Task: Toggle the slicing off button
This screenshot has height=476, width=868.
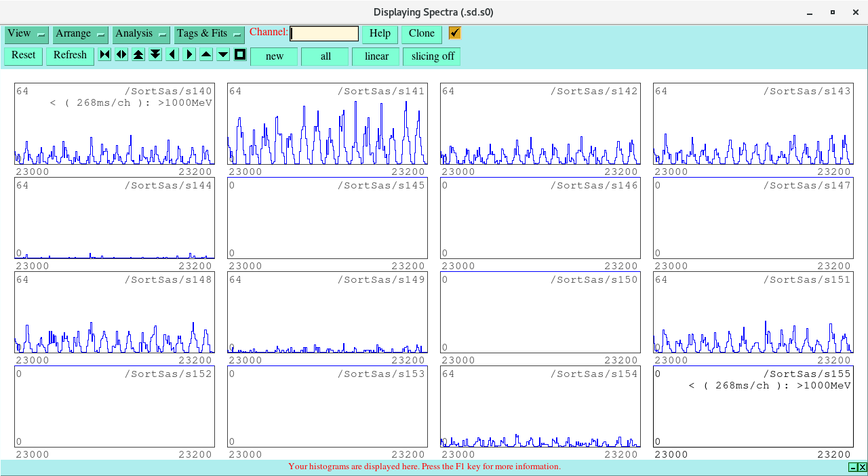Action: pos(432,56)
